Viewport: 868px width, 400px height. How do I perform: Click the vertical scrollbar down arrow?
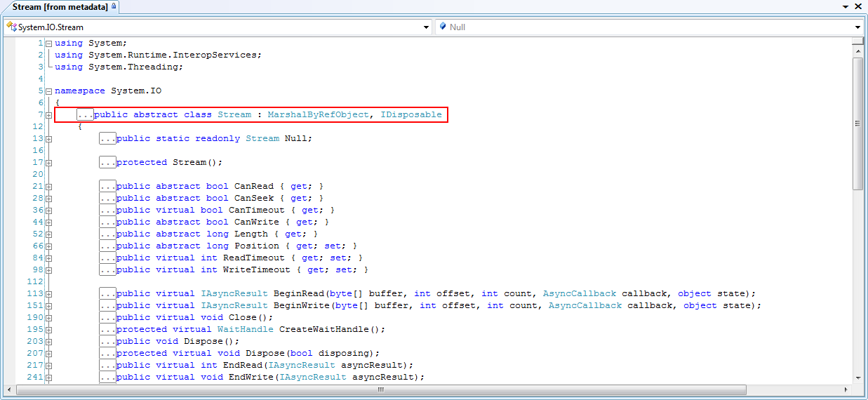click(857, 378)
